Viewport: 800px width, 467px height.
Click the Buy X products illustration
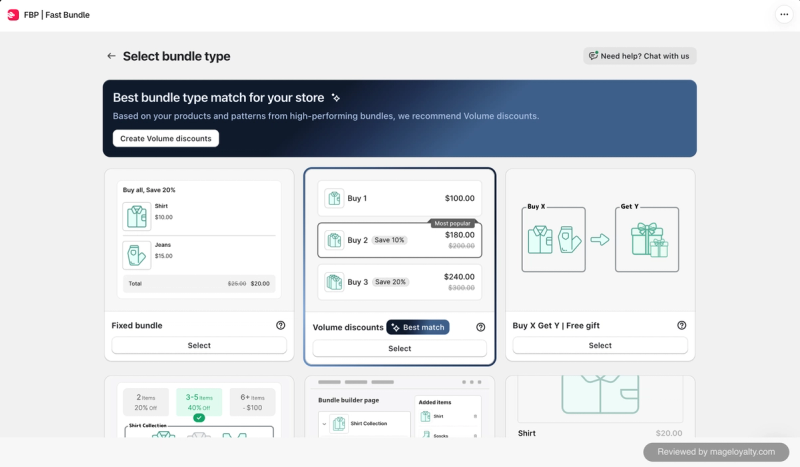(554, 239)
